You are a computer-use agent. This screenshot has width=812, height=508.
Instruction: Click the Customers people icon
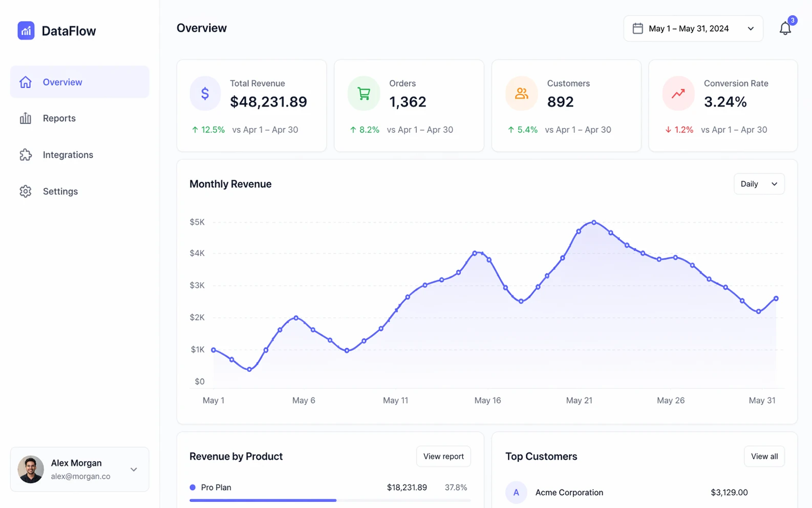521,93
